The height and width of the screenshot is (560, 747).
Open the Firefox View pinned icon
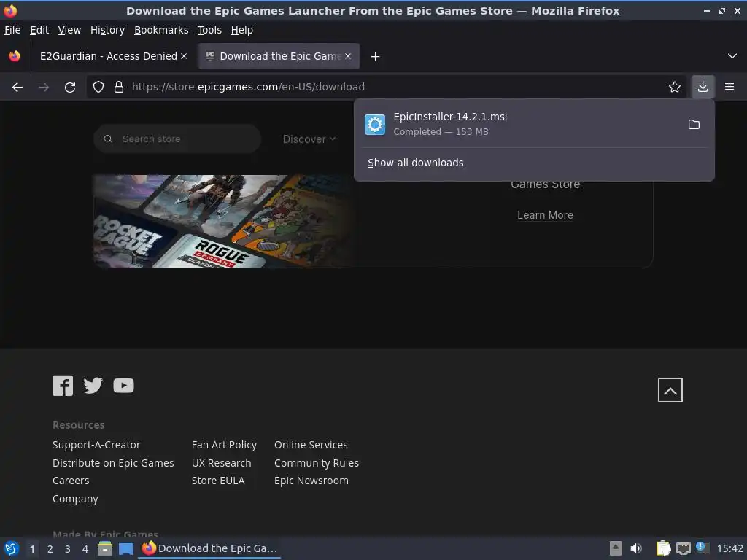pos(15,56)
